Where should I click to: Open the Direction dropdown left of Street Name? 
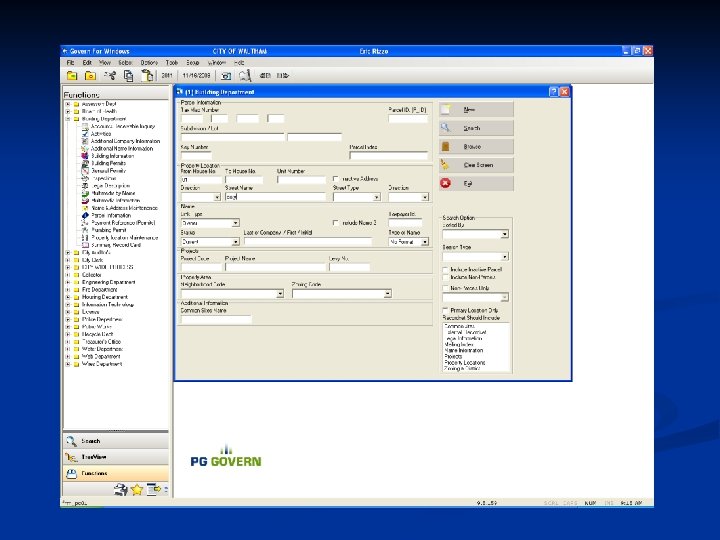tap(217, 197)
